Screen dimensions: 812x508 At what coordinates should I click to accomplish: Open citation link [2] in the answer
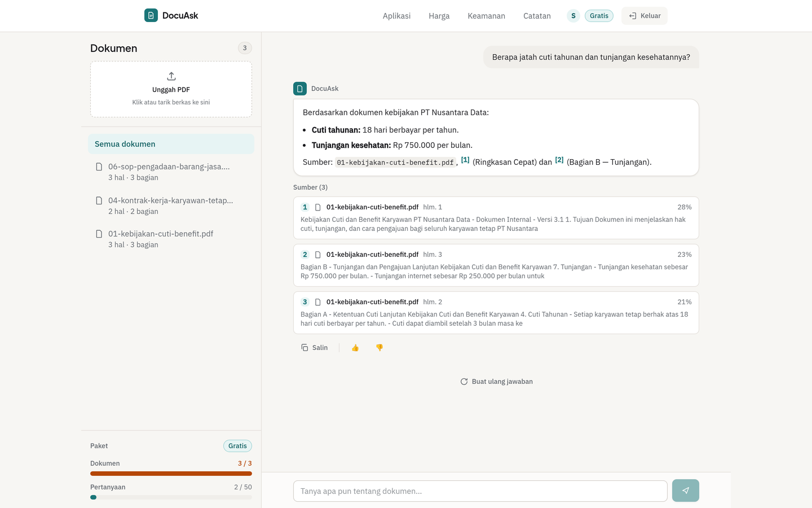pyautogui.click(x=559, y=160)
